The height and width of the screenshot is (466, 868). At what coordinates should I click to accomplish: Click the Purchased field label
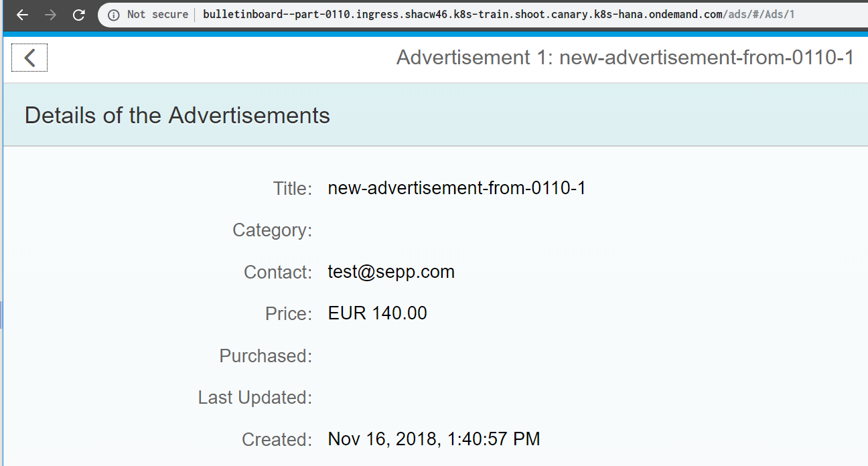point(266,356)
